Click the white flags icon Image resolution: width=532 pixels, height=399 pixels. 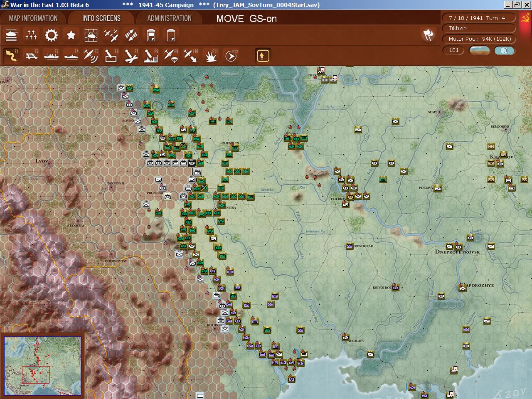tap(428, 35)
